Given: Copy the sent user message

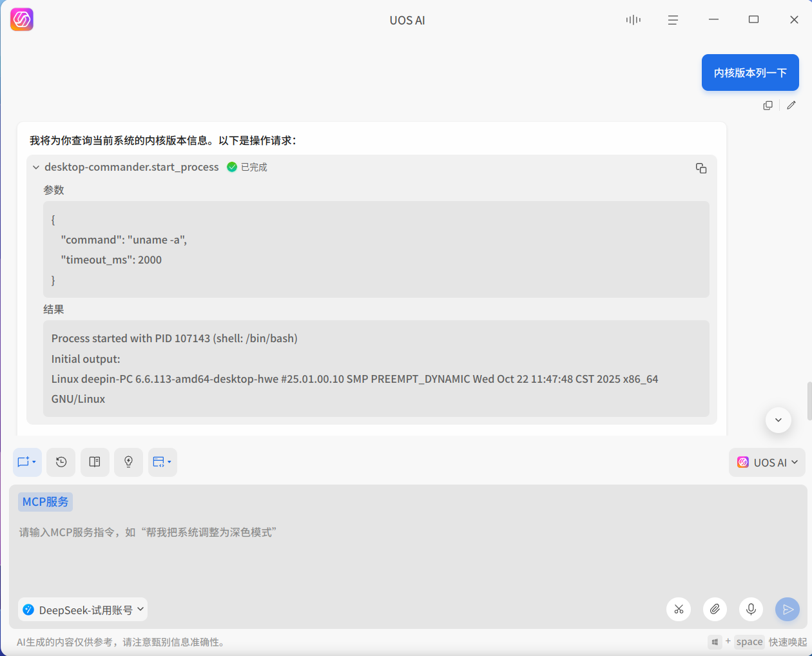Looking at the screenshot, I should 768,106.
